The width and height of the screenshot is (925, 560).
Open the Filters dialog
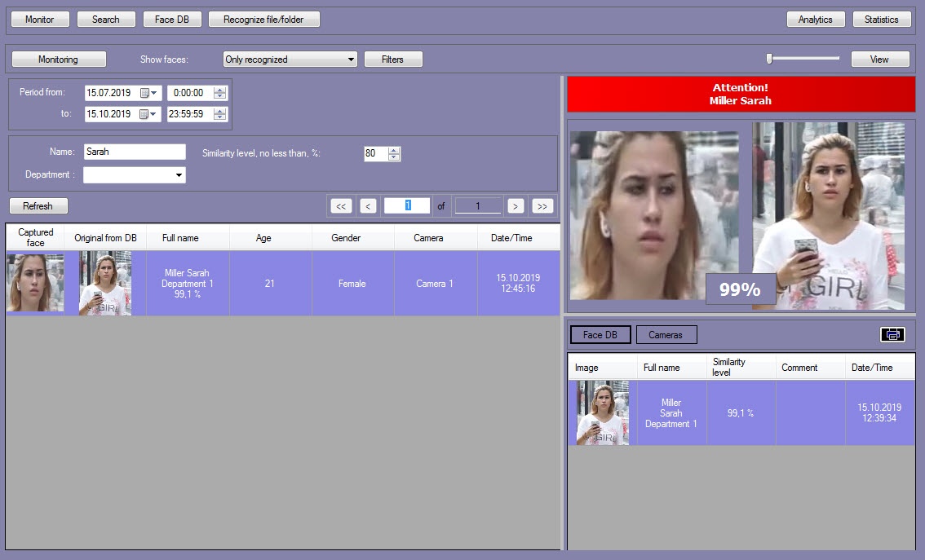(x=393, y=60)
